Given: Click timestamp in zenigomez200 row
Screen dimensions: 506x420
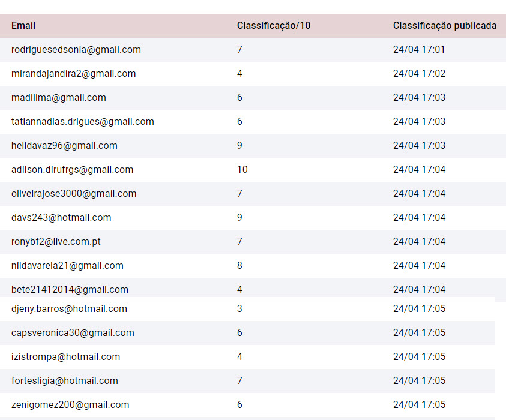Looking at the screenshot, I should [x=419, y=404].
